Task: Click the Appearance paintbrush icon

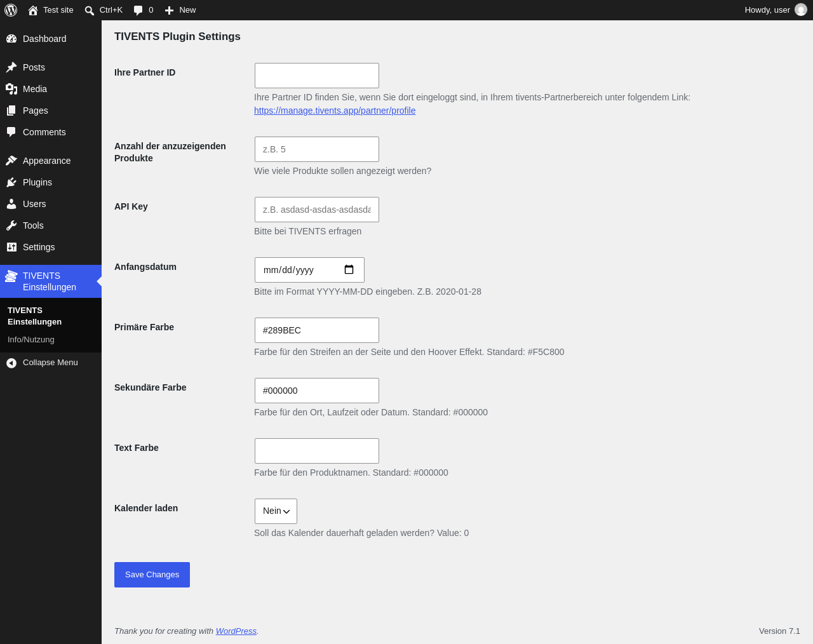Action: click(11, 161)
